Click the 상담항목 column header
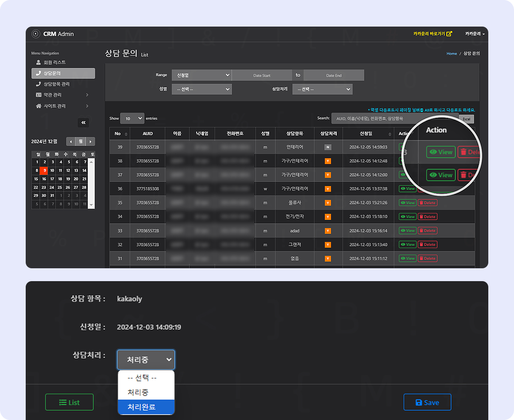 click(295, 134)
